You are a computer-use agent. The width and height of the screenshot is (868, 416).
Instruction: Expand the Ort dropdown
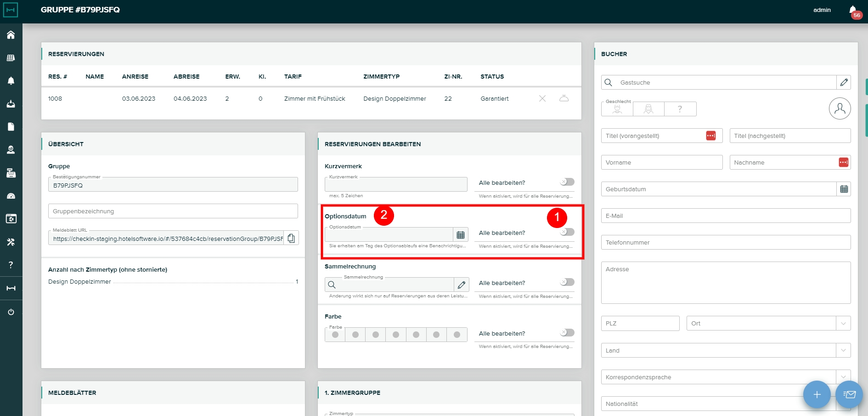(843, 324)
